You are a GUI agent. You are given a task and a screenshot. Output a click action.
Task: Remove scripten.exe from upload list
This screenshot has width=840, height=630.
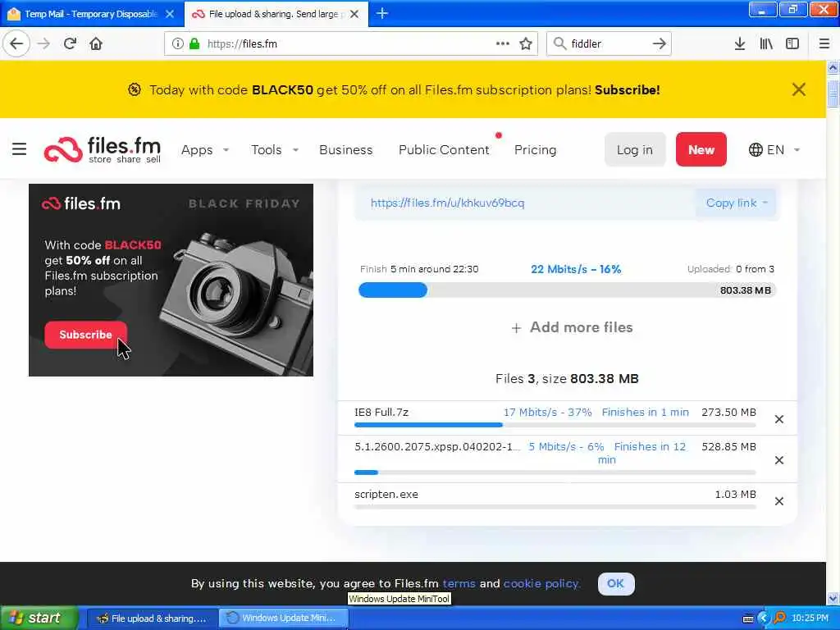click(779, 501)
